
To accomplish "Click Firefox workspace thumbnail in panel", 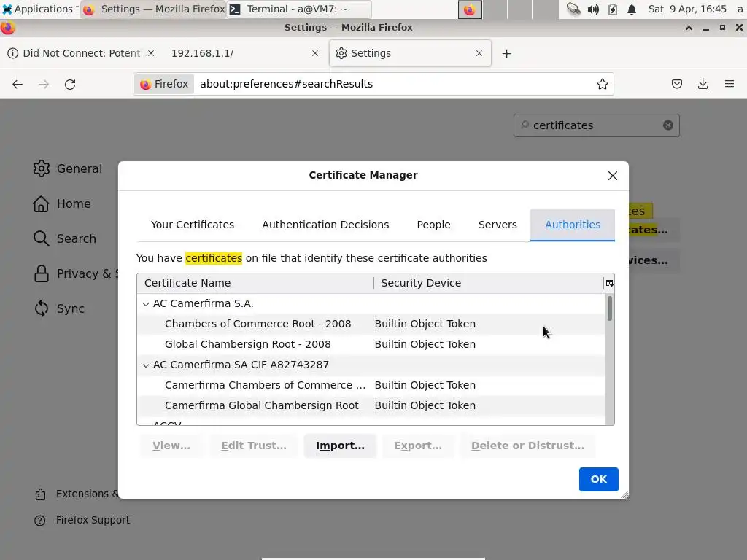I will (x=471, y=9).
